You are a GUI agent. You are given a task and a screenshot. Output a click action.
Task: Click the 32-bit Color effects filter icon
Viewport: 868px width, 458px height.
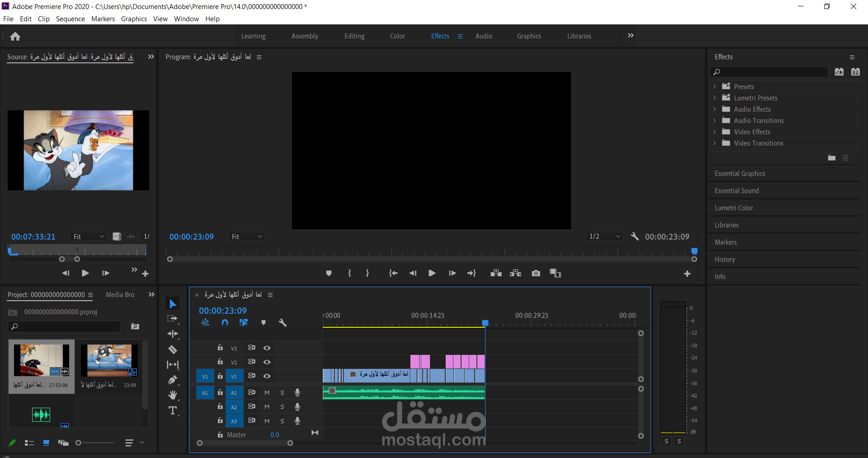855,72
